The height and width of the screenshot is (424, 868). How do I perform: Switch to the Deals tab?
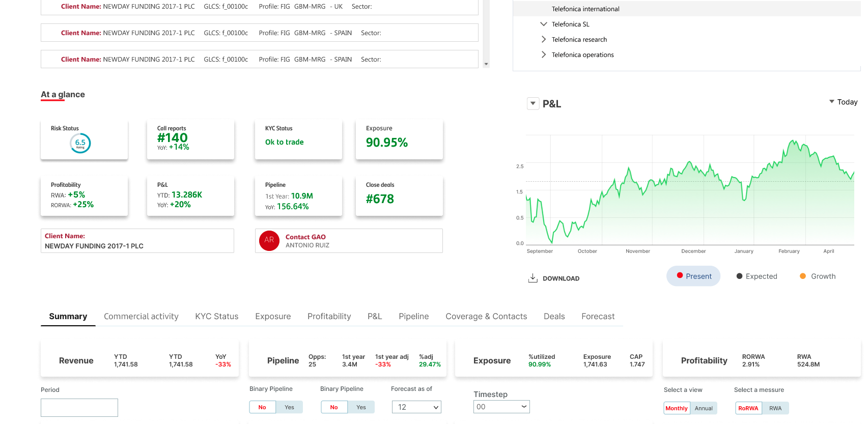pos(554,316)
